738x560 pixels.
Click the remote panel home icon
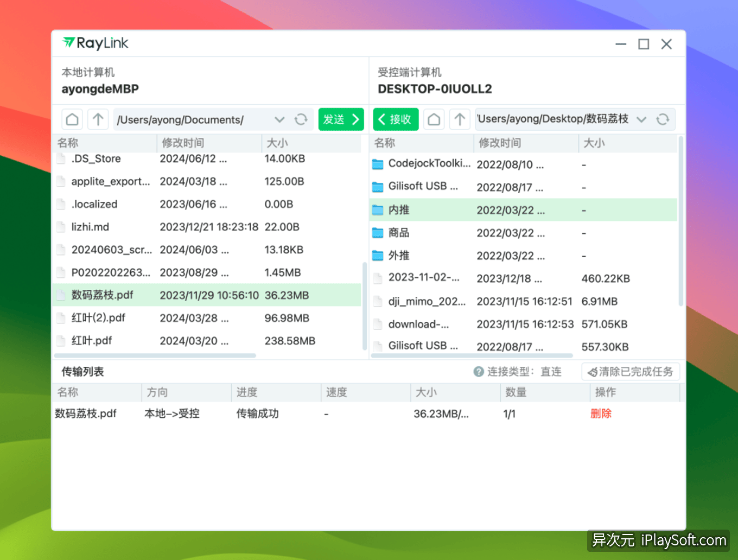(x=434, y=119)
